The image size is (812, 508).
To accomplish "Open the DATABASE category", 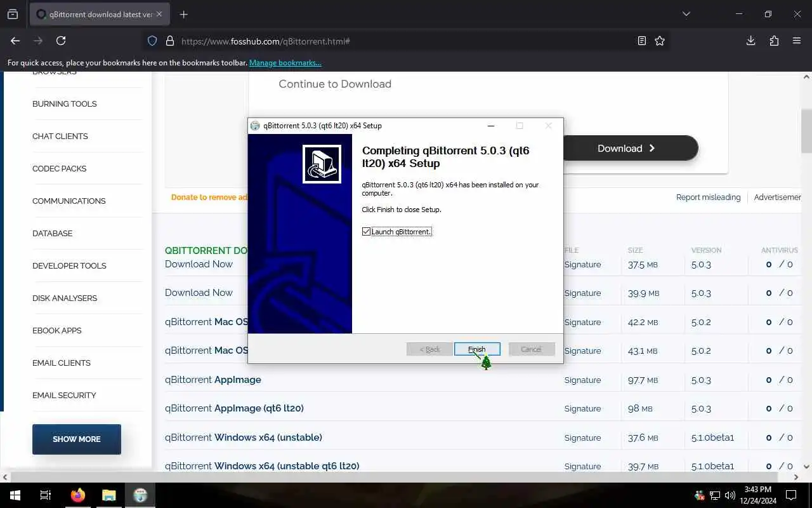I will [x=53, y=233].
